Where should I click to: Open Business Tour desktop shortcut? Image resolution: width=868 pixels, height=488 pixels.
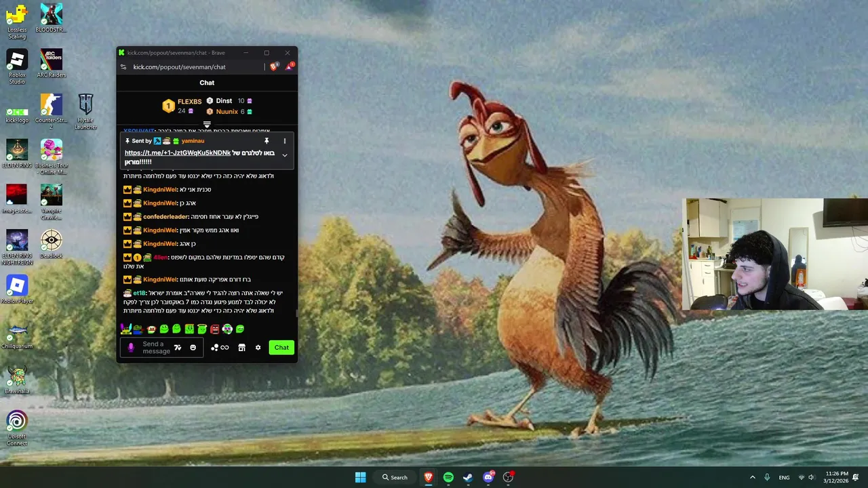pyautogui.click(x=51, y=157)
